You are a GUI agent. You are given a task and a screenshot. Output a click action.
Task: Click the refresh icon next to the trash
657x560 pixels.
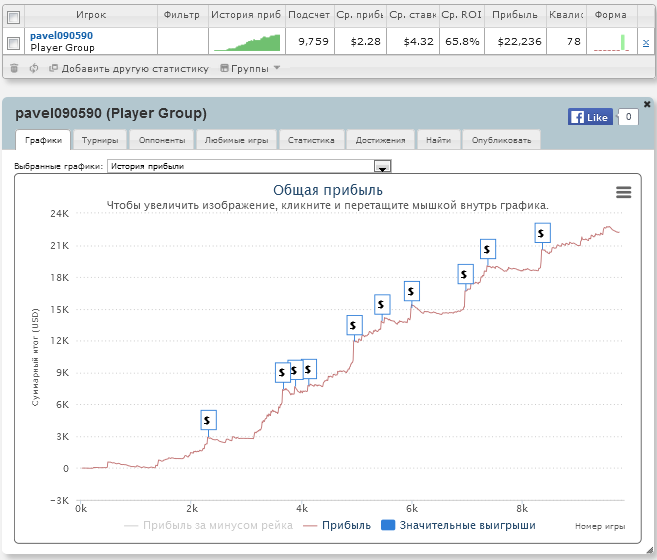click(x=34, y=68)
